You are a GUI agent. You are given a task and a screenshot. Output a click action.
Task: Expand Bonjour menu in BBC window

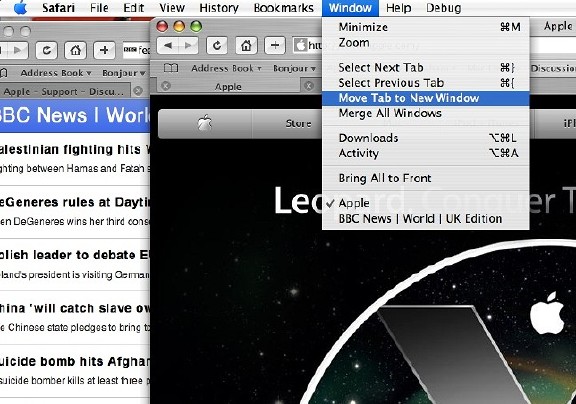tap(124, 73)
